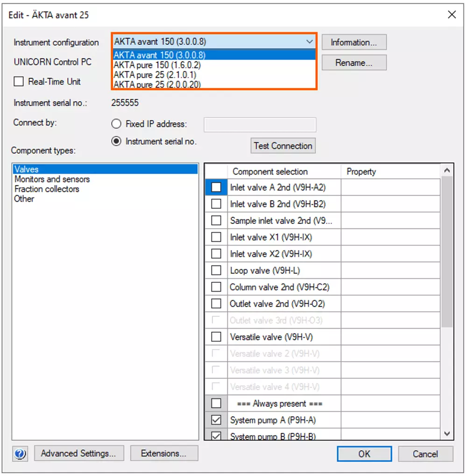Image resolution: width=467 pixels, height=476 pixels.
Task: Click the Information... button
Action: (354, 42)
